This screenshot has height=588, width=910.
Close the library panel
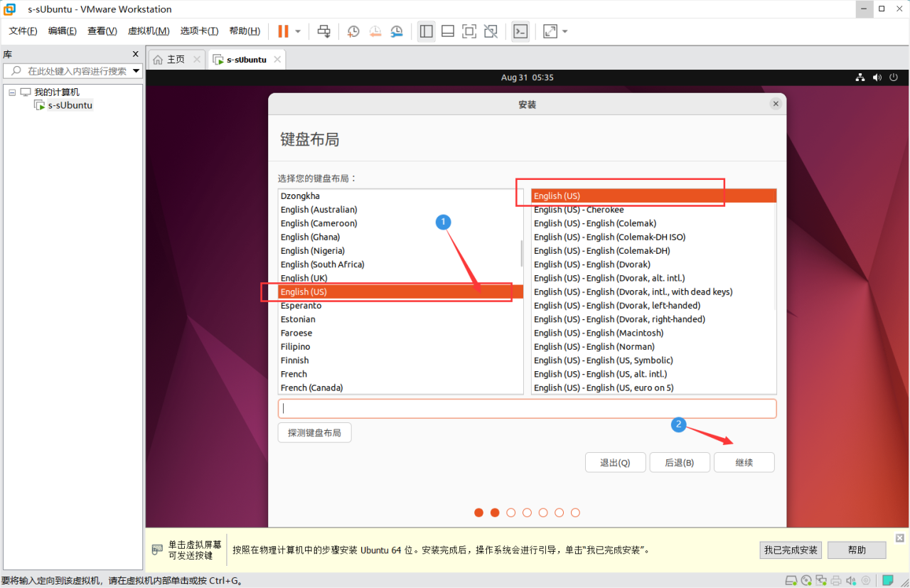[136, 54]
